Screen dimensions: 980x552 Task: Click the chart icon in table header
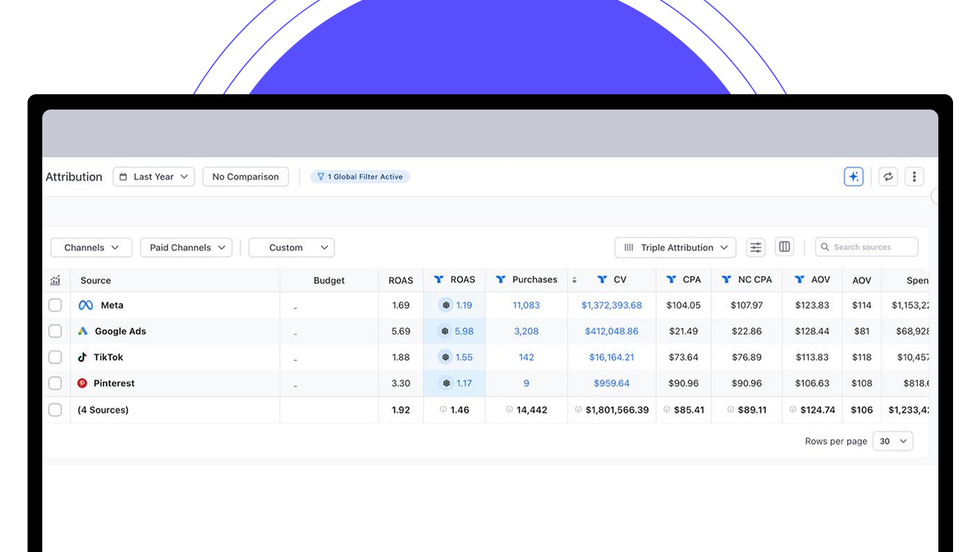tap(55, 280)
